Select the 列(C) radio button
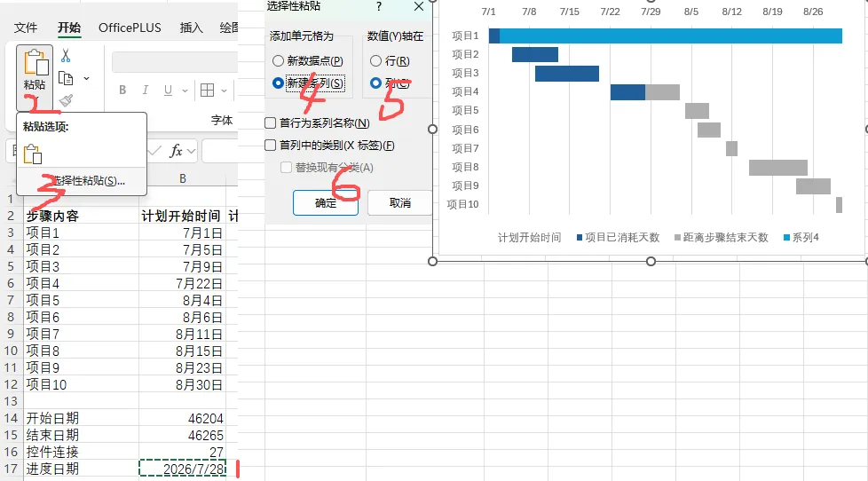Screen dimensions: 868x481 point(376,83)
